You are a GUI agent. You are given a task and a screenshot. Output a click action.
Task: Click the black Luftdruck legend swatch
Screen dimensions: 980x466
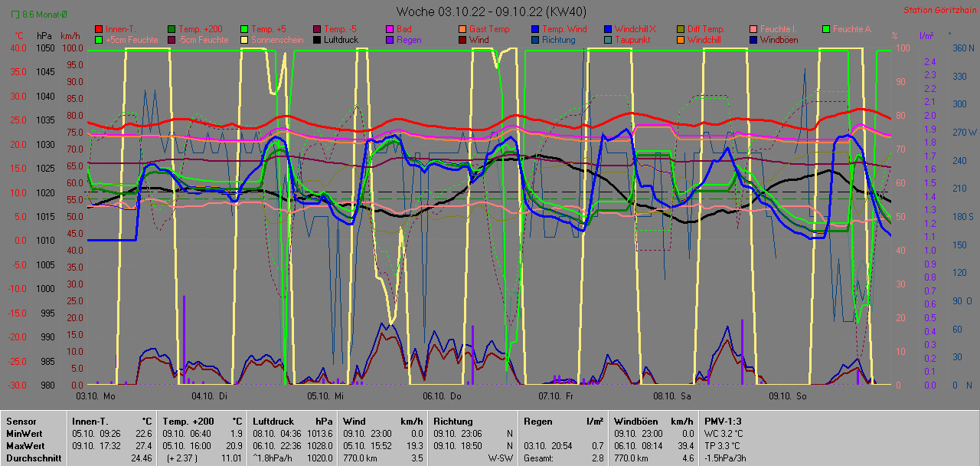click(317, 40)
